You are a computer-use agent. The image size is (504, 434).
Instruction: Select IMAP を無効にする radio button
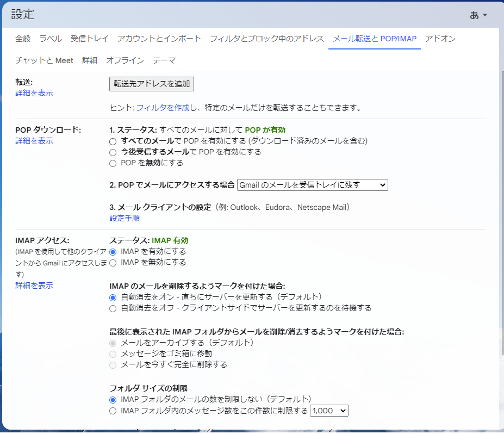[113, 263]
